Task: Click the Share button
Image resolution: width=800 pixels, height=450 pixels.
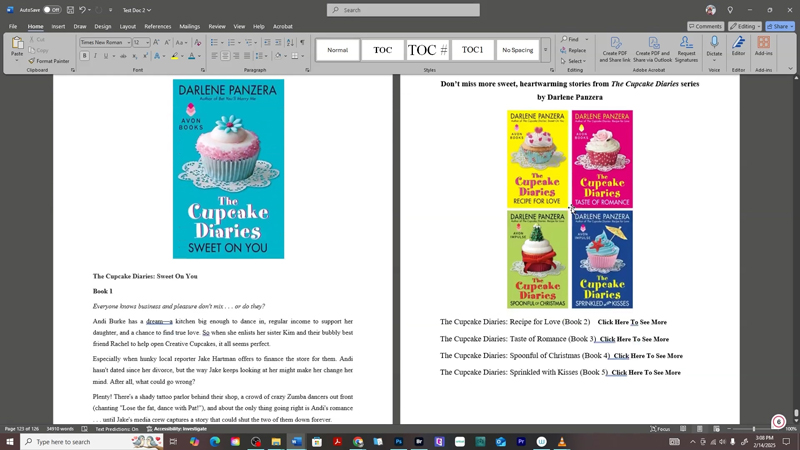Action: [x=780, y=26]
